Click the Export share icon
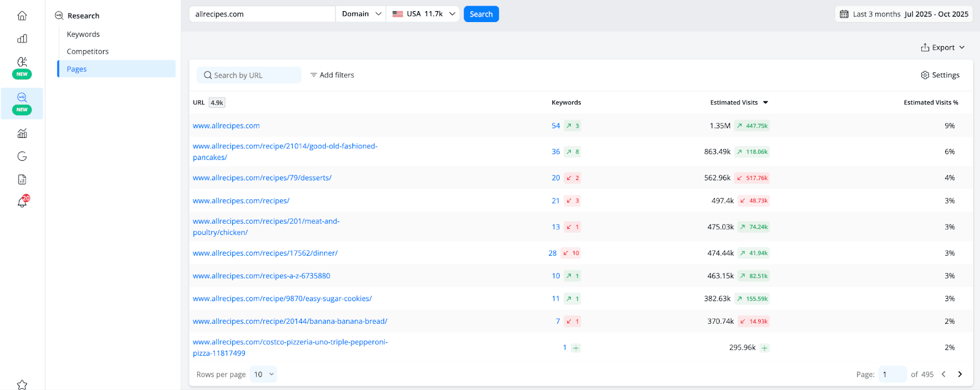The height and width of the screenshot is (390, 980). click(x=925, y=47)
